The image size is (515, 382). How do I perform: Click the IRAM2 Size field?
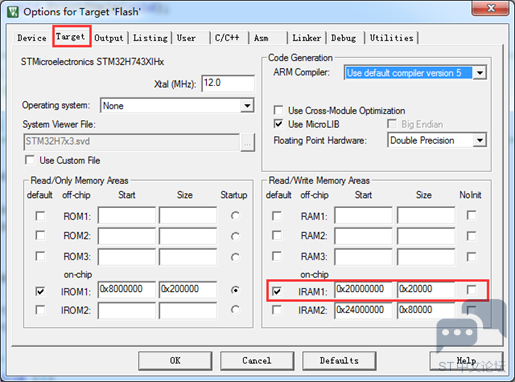(x=426, y=311)
